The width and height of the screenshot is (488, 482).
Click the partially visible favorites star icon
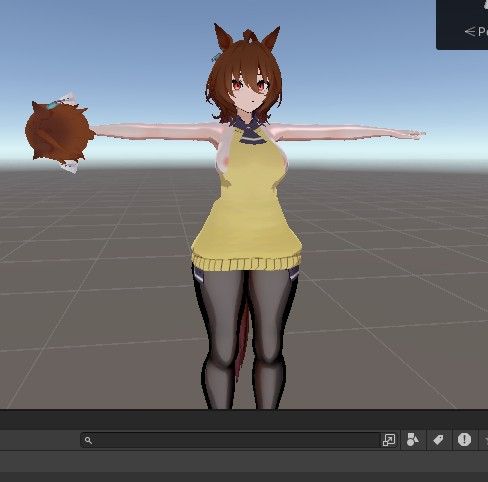pos(485,440)
